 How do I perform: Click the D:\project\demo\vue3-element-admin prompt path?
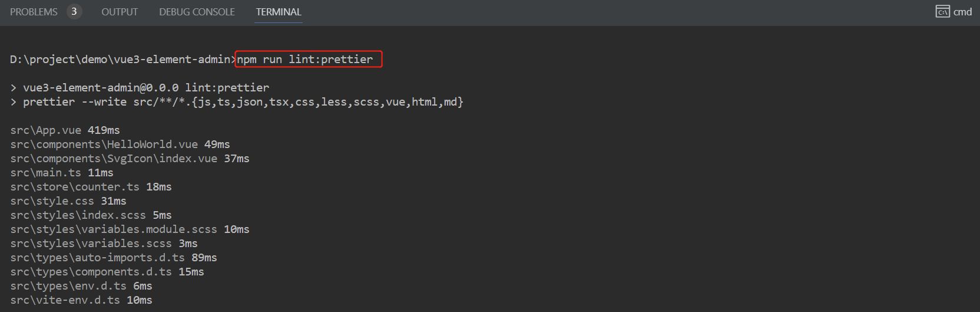[x=120, y=60]
